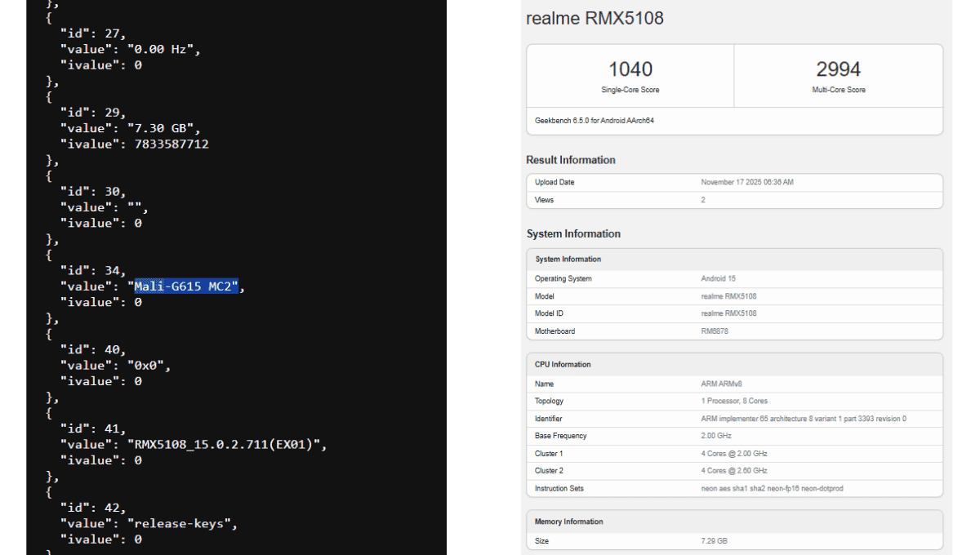The width and height of the screenshot is (980, 555).
Task: Click the CPU "Name" row label
Action: click(x=544, y=384)
